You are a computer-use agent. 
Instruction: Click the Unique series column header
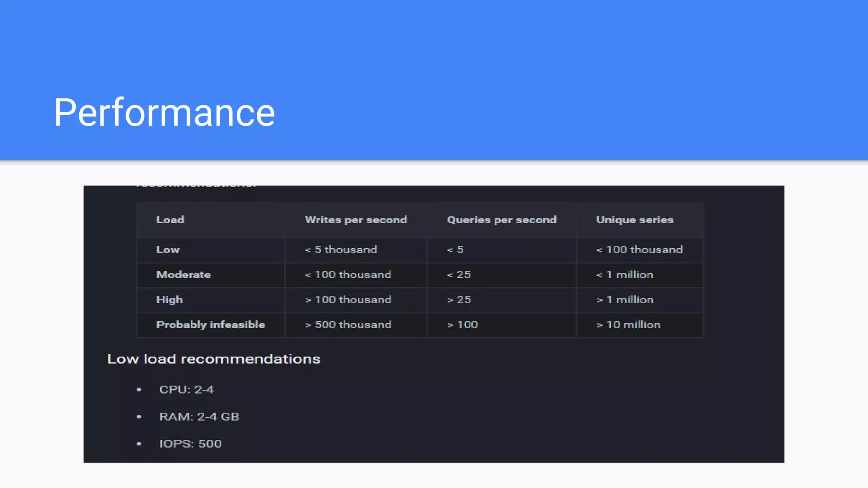(x=634, y=220)
